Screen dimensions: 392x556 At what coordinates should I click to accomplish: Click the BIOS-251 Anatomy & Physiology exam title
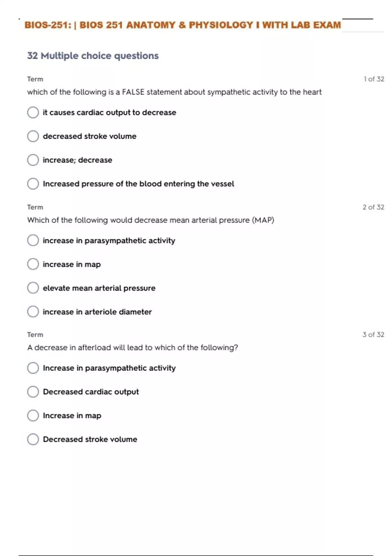[183, 25]
